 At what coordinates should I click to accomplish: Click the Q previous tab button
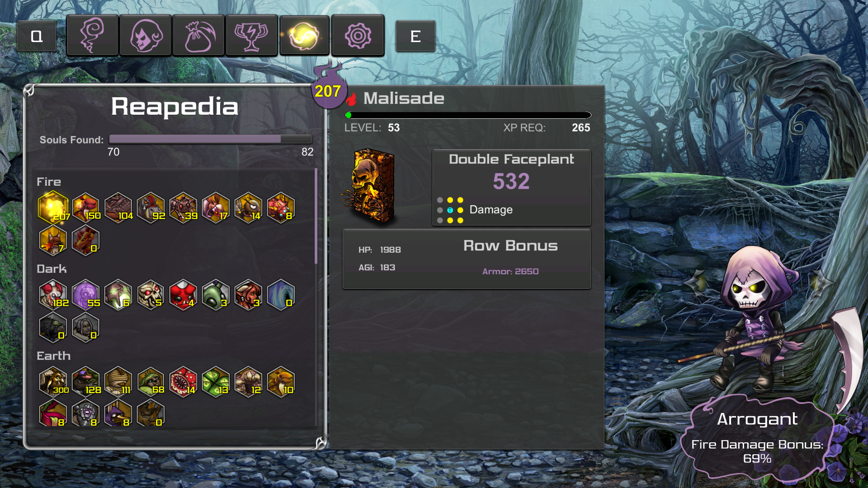pos(37,36)
